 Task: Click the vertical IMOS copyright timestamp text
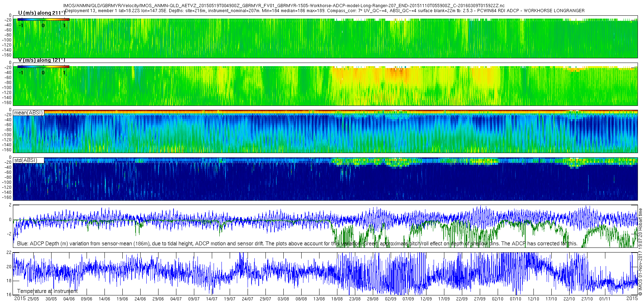pyautogui.click(x=640, y=252)
